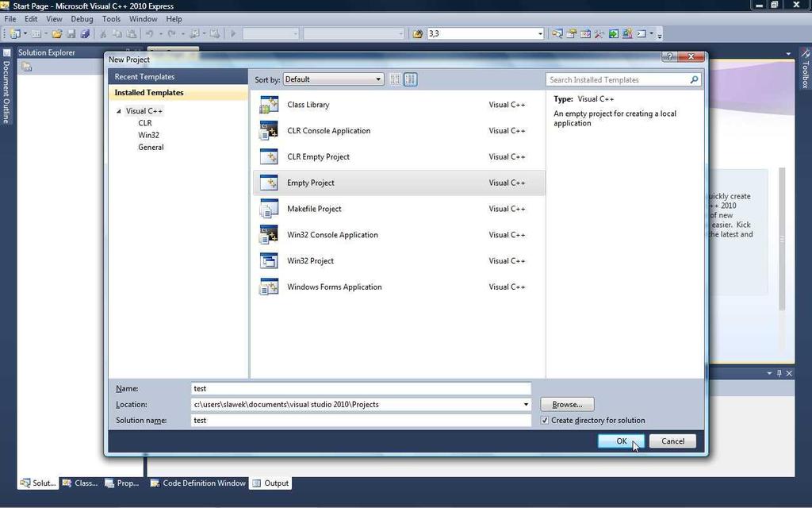This screenshot has height=508, width=812.
Task: Open Toolbox via wrench toolbar icon
Action: [x=599, y=33]
